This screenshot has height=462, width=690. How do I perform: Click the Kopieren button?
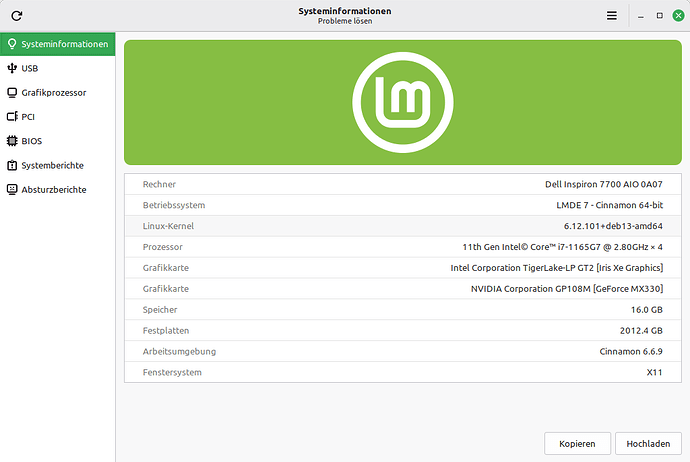pos(577,444)
